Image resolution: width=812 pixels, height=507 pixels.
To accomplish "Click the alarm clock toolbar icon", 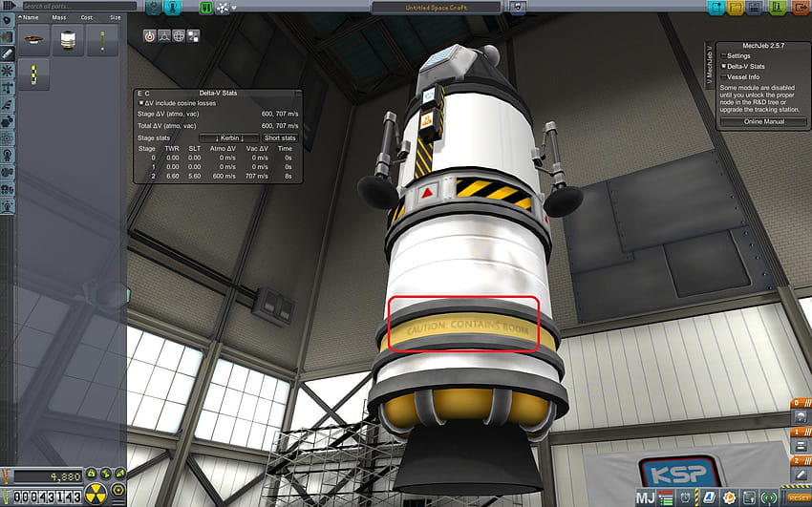I will tap(685, 498).
